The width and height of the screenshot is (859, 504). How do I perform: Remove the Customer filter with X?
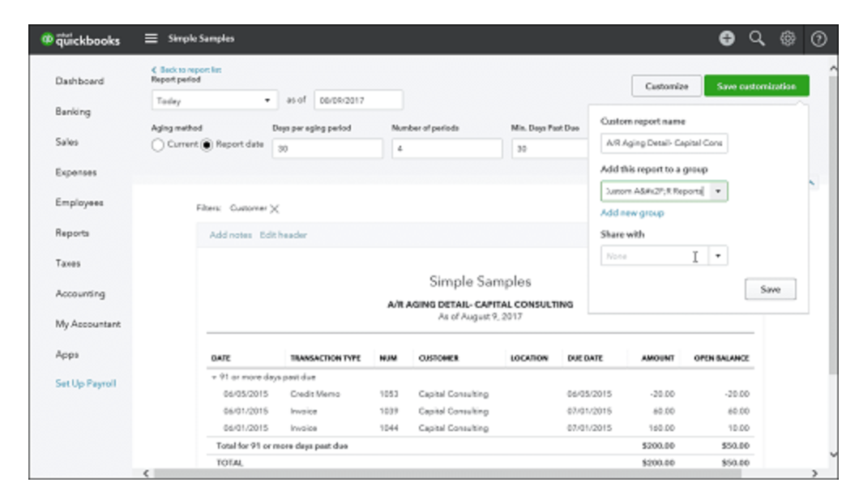coord(275,209)
